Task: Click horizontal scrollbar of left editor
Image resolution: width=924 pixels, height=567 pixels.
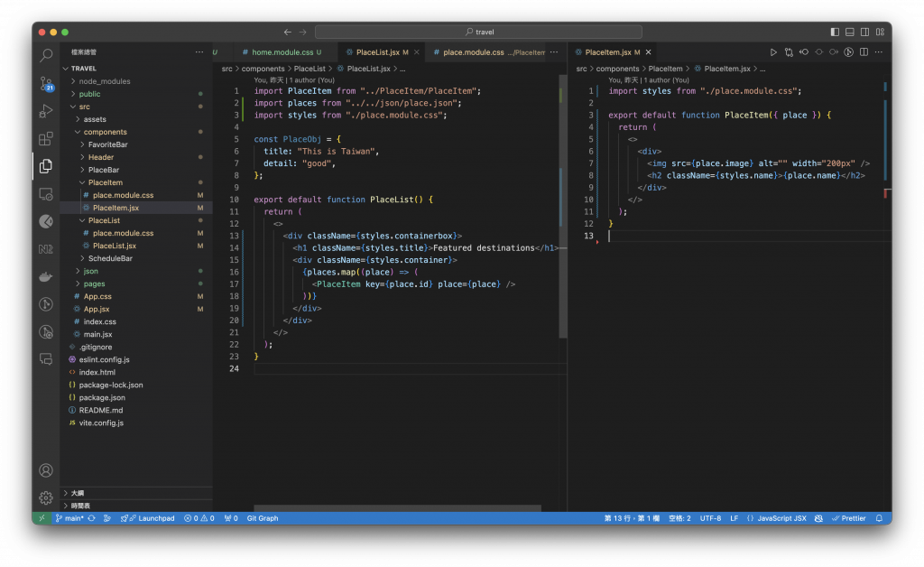Action: pos(397,508)
